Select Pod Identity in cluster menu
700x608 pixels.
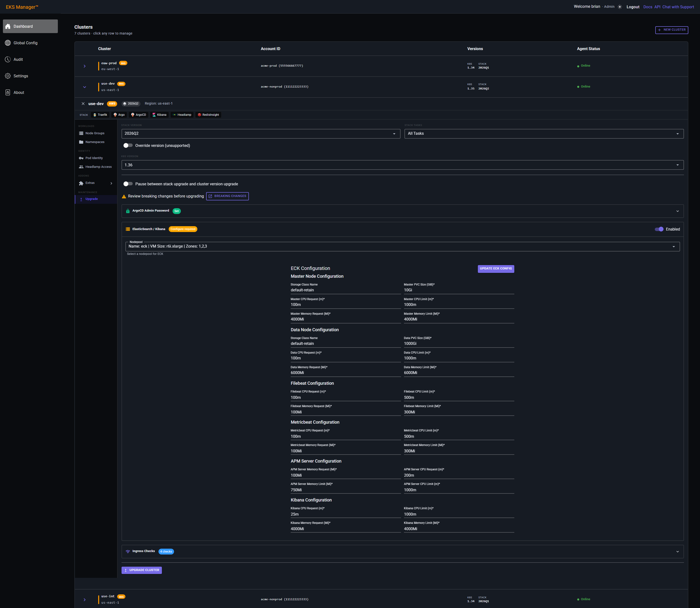96,158
